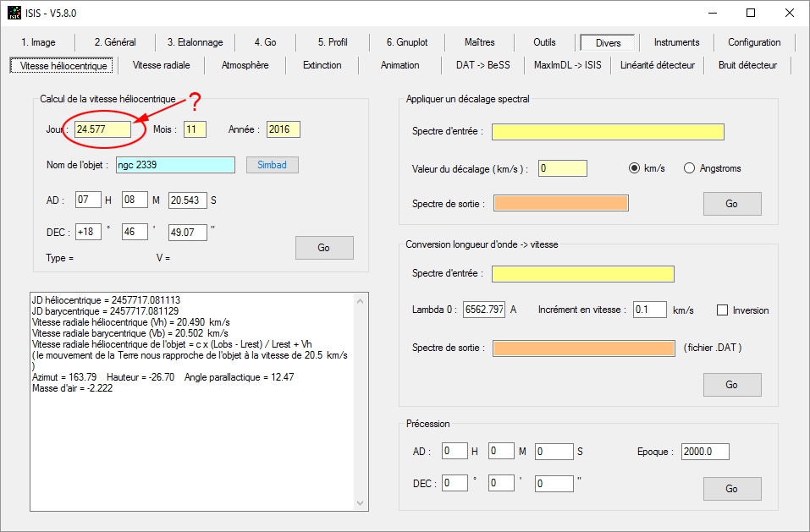The width and height of the screenshot is (810, 532).
Task: Click the JD héliocentrique result line
Action: click(106, 299)
